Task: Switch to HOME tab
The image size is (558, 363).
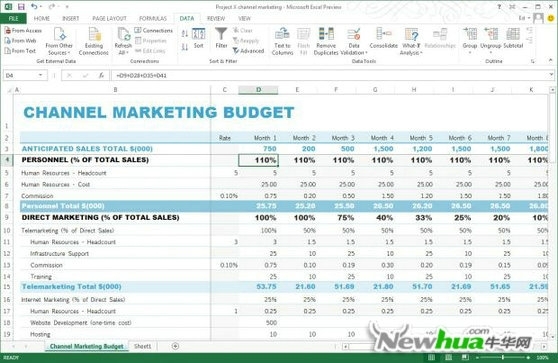Action: tap(42, 19)
